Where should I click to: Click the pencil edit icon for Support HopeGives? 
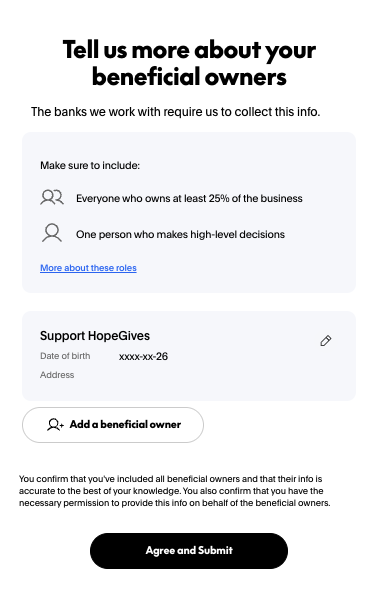point(326,340)
